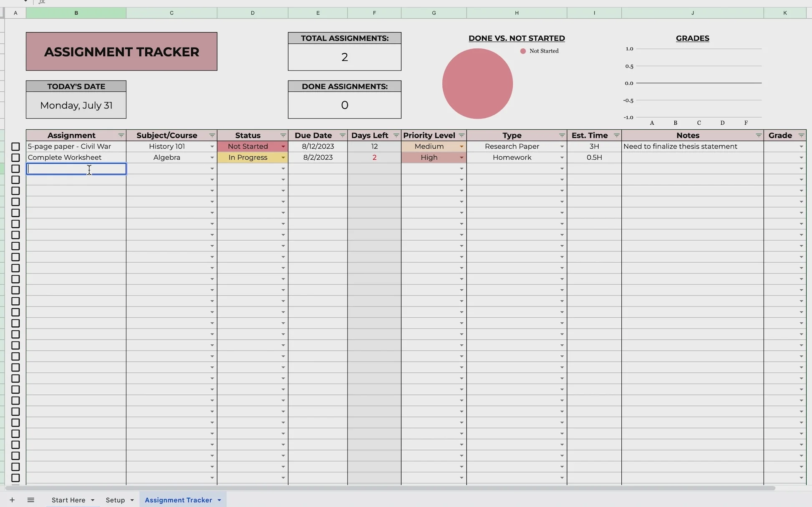Open the filter icon on the Due Date column

pos(343,135)
